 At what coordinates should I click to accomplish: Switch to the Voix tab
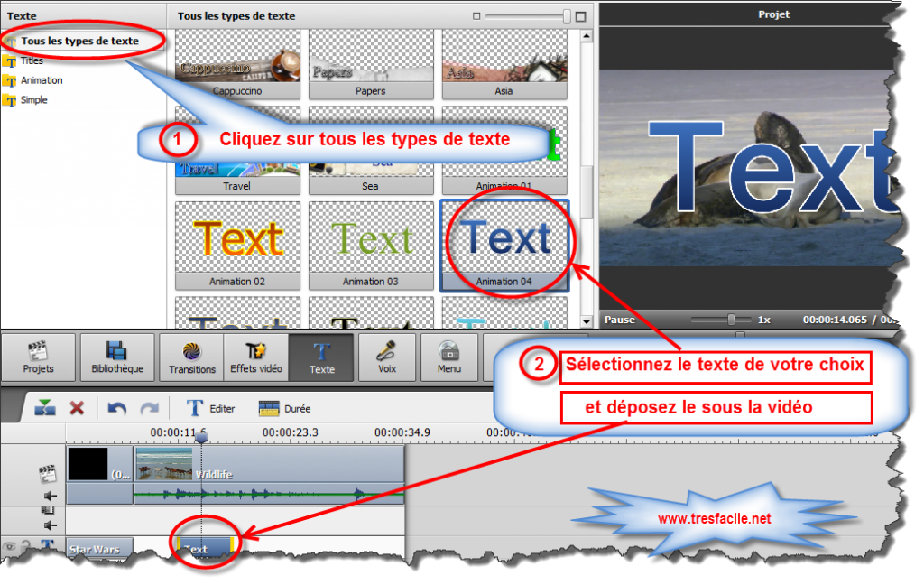[x=387, y=356]
